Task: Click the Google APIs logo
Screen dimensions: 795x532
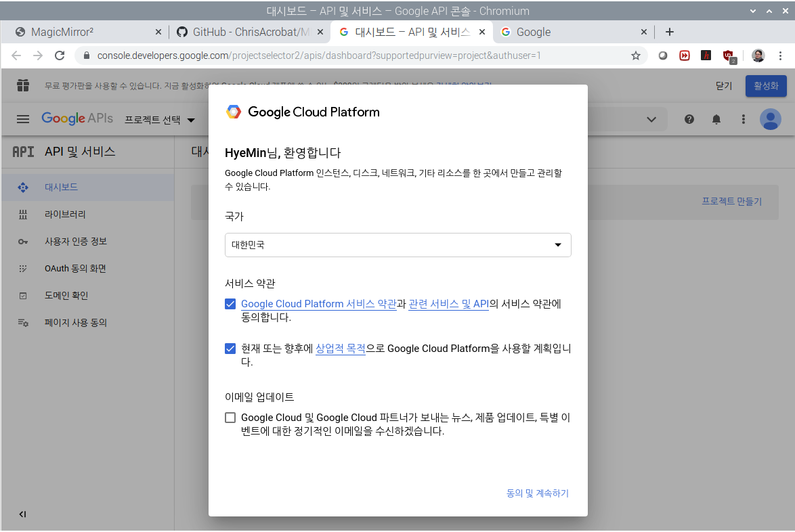Action: pyautogui.click(x=77, y=118)
